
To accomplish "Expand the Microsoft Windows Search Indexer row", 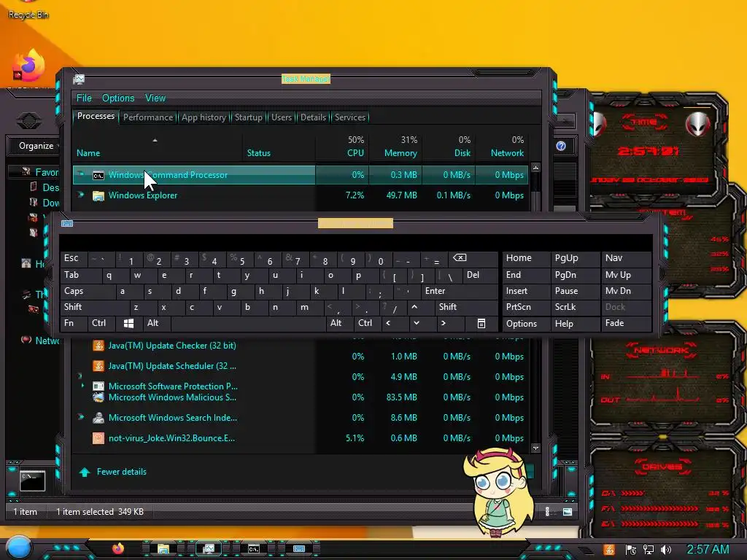I will [80, 417].
